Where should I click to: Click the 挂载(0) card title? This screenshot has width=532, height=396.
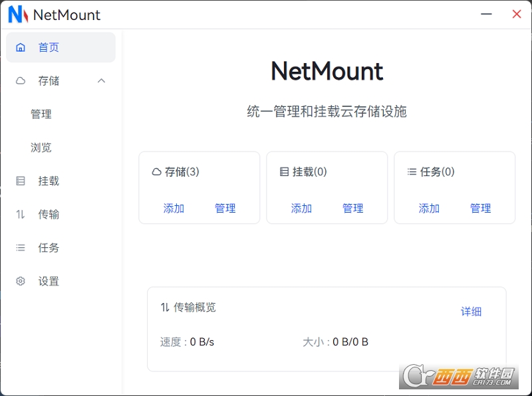tap(309, 172)
